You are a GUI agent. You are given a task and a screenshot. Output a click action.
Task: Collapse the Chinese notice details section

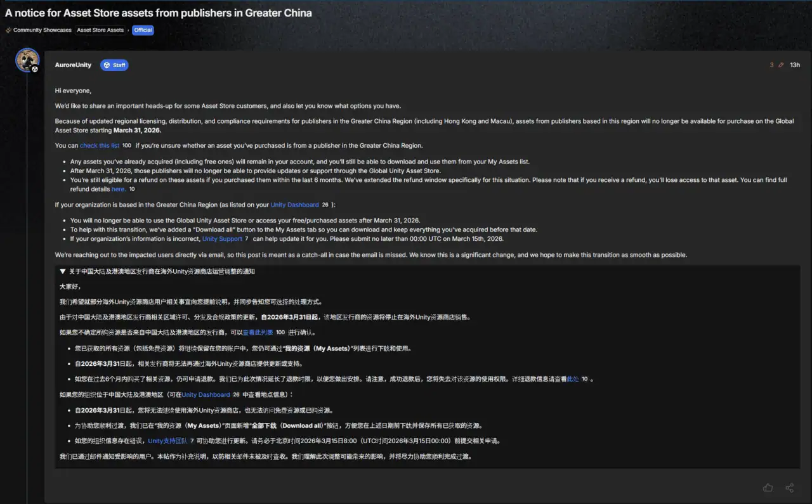pyautogui.click(x=63, y=271)
